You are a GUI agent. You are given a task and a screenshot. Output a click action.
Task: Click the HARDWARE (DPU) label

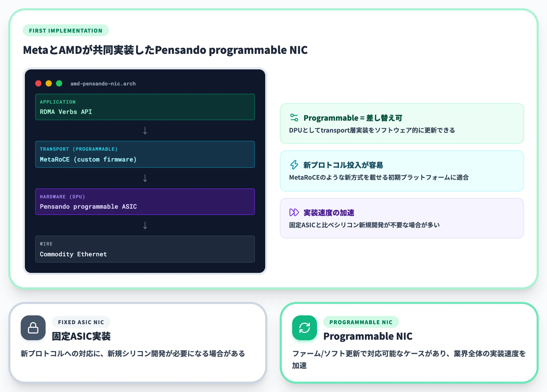[62, 197]
